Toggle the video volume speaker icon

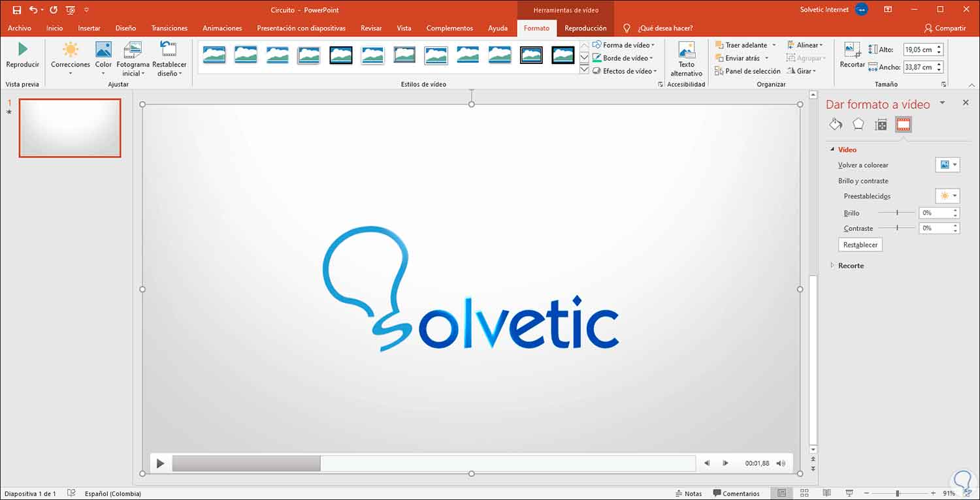tap(781, 463)
